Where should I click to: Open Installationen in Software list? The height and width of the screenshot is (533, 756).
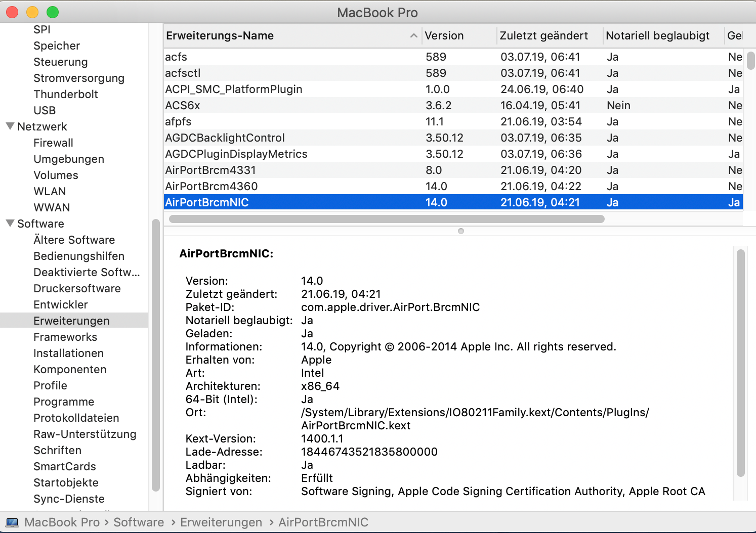pyautogui.click(x=68, y=353)
